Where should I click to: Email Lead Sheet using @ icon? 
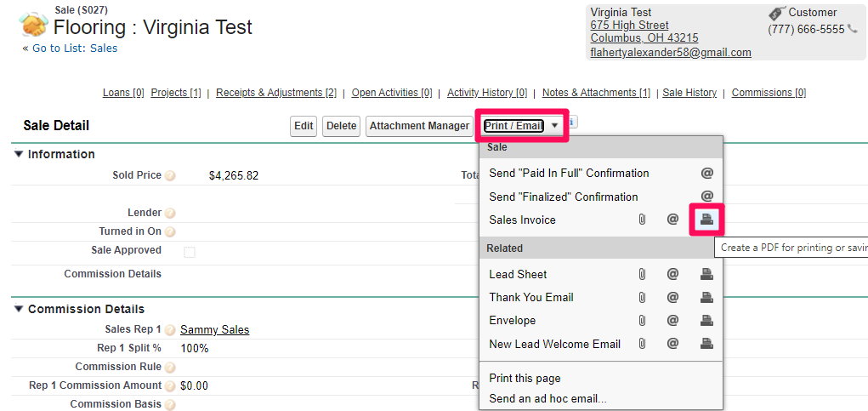point(672,274)
